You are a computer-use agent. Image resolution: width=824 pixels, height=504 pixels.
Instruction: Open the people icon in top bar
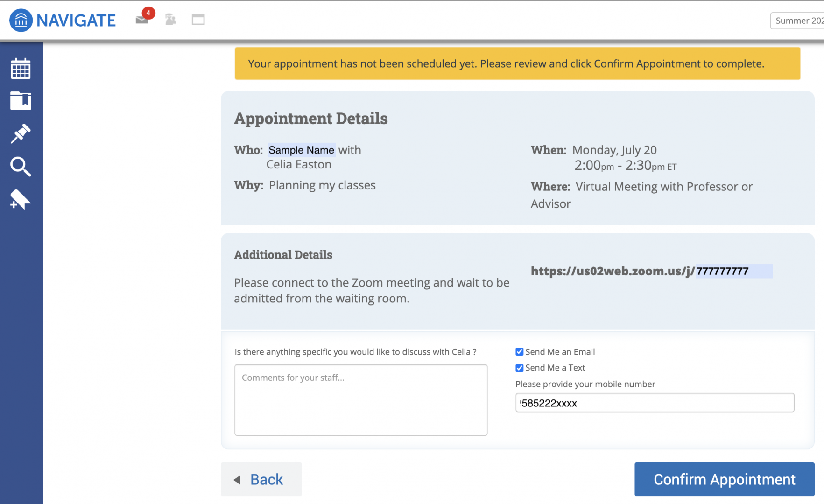pyautogui.click(x=170, y=20)
